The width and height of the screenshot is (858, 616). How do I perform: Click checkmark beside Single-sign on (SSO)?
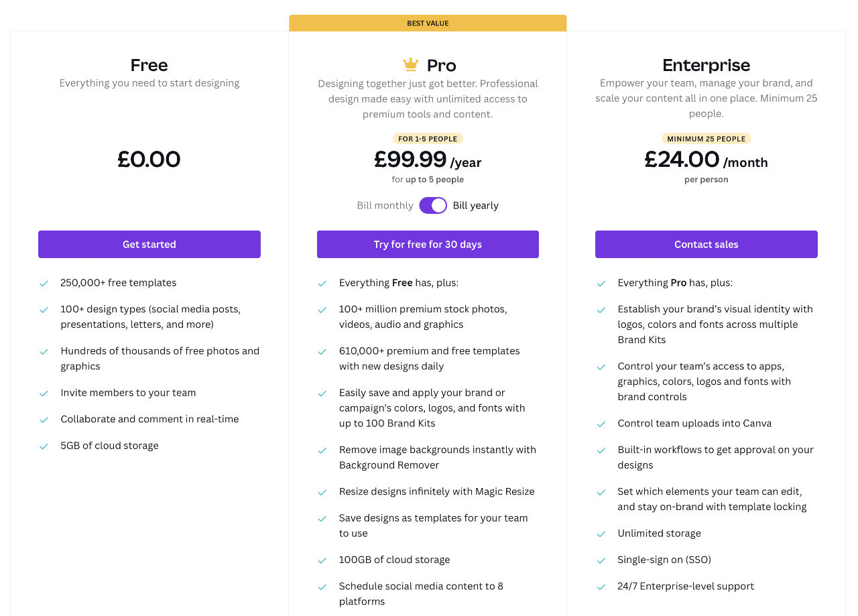click(x=601, y=560)
